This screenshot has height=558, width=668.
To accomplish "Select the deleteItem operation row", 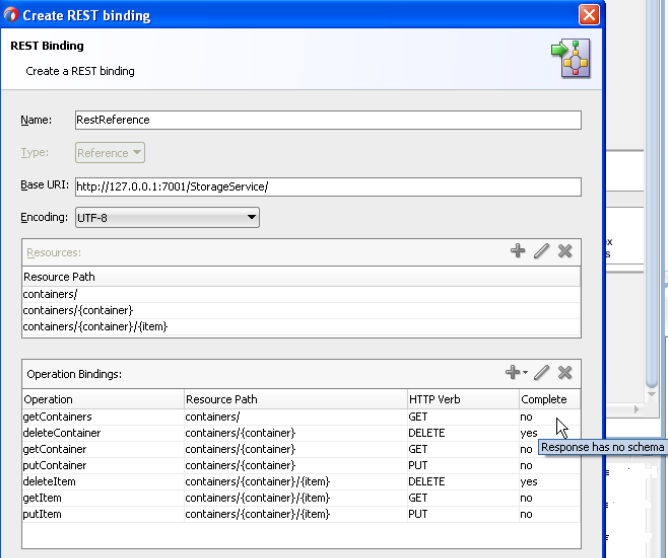I will (301, 481).
